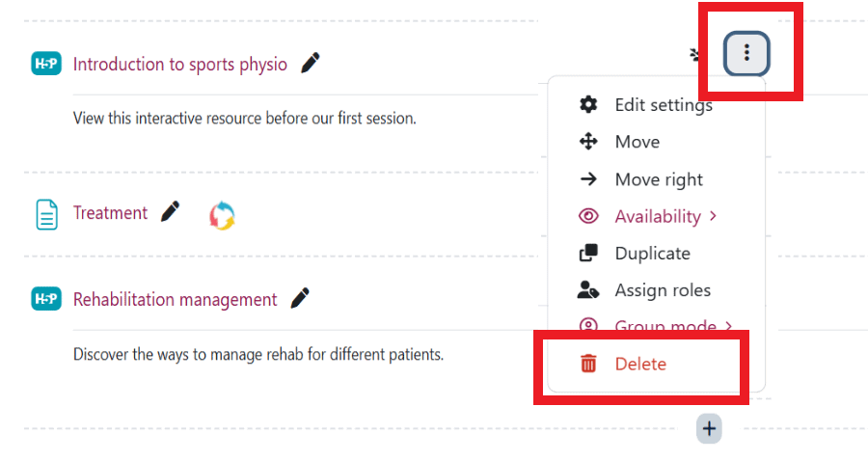Edit the title of Introduction to sports physio

coord(310,64)
